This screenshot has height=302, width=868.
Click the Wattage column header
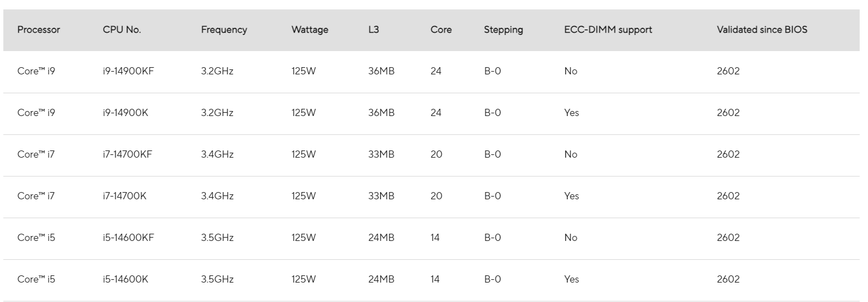pyautogui.click(x=310, y=30)
